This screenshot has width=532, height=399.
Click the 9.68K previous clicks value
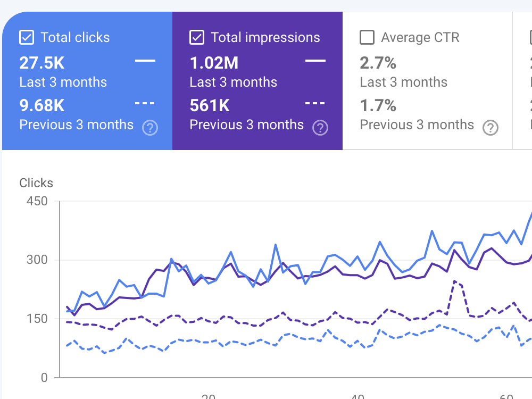pyautogui.click(x=41, y=105)
